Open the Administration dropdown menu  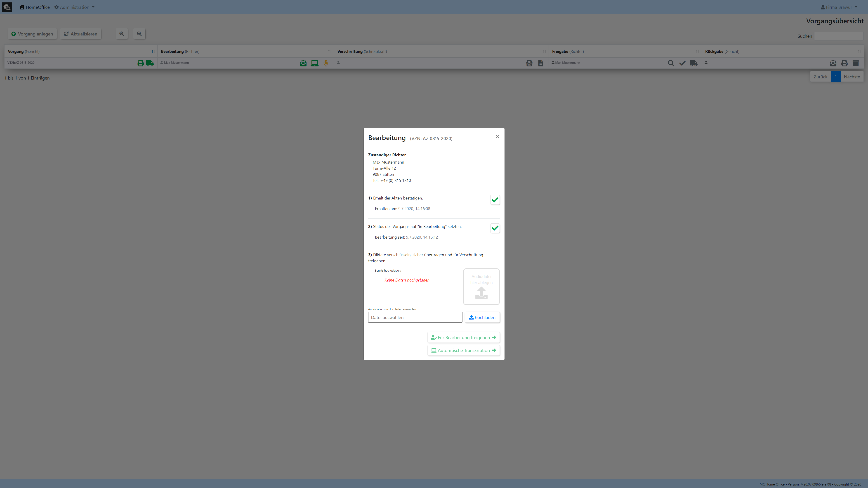point(74,7)
